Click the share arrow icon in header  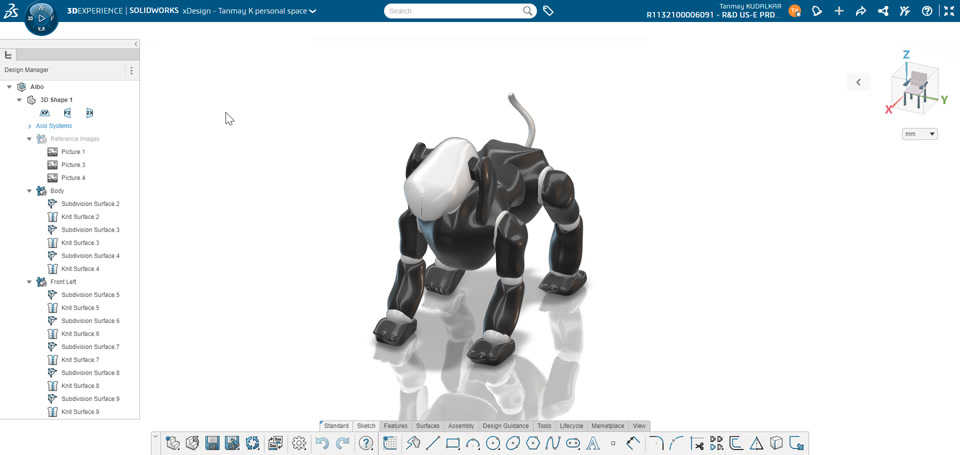coord(861,10)
